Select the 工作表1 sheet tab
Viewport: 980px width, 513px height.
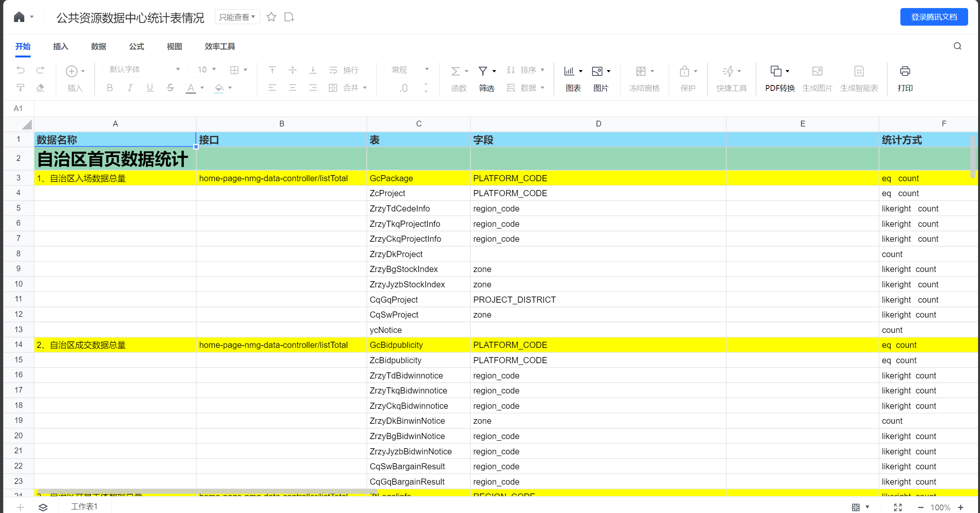[85, 506]
